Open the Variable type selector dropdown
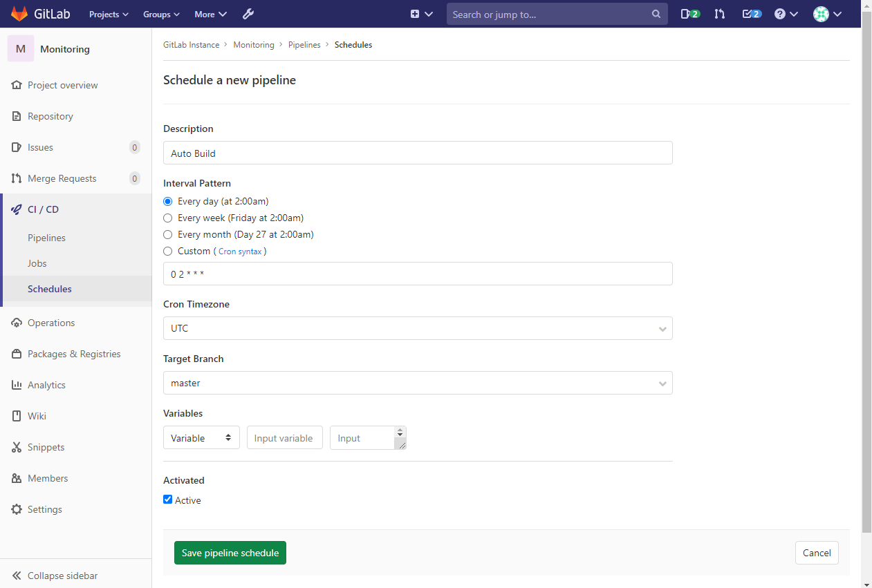This screenshot has width=872, height=588. (x=201, y=437)
